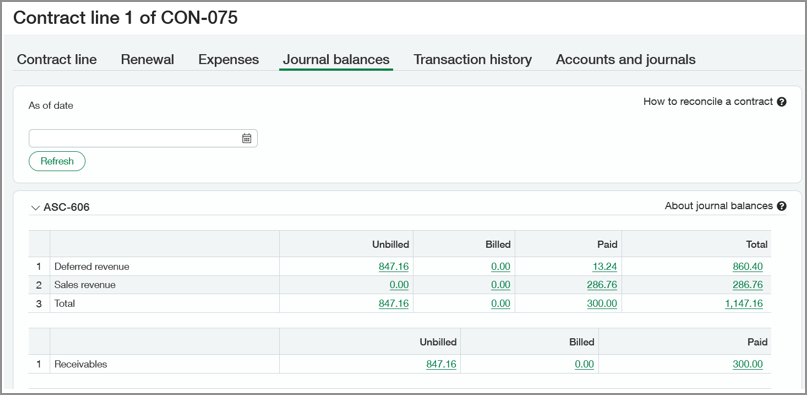Click help icon beside About journal balances

[781, 206]
